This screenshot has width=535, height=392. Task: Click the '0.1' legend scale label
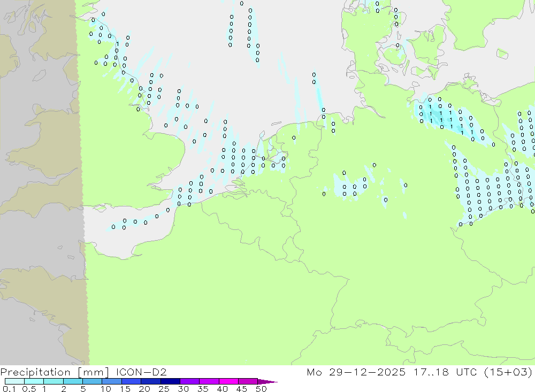9,389
